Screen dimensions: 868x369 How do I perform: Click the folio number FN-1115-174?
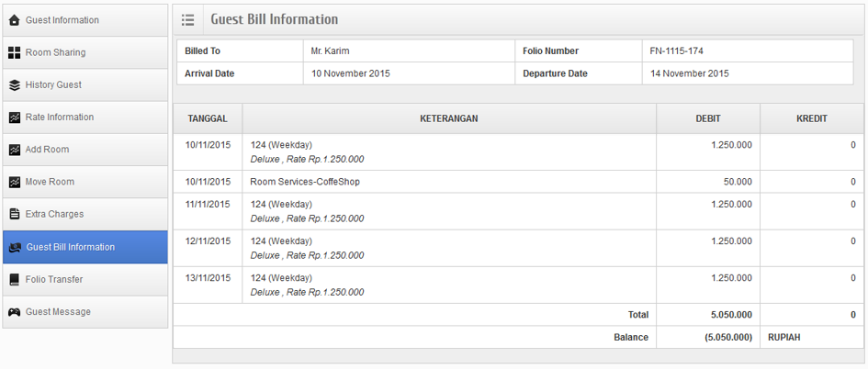pos(676,51)
